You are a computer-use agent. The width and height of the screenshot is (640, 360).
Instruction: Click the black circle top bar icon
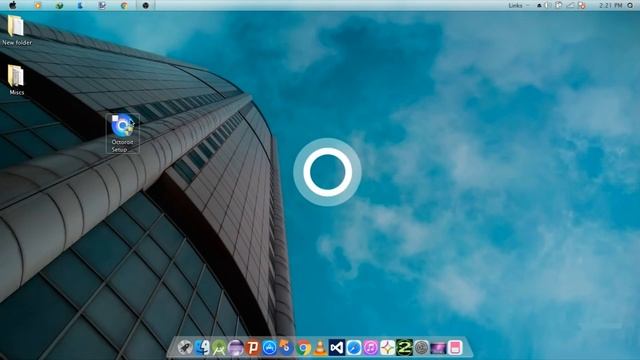point(145,5)
